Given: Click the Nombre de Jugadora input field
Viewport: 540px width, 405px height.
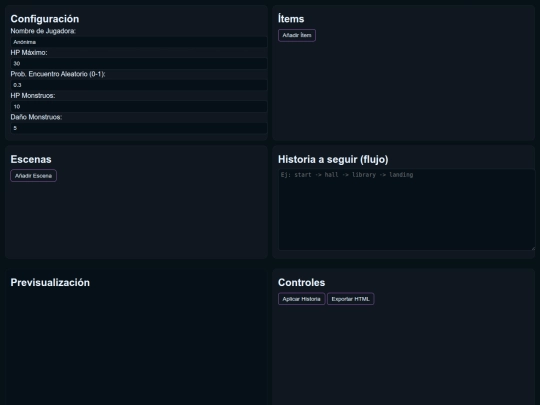Looking at the screenshot, I should coord(139,42).
